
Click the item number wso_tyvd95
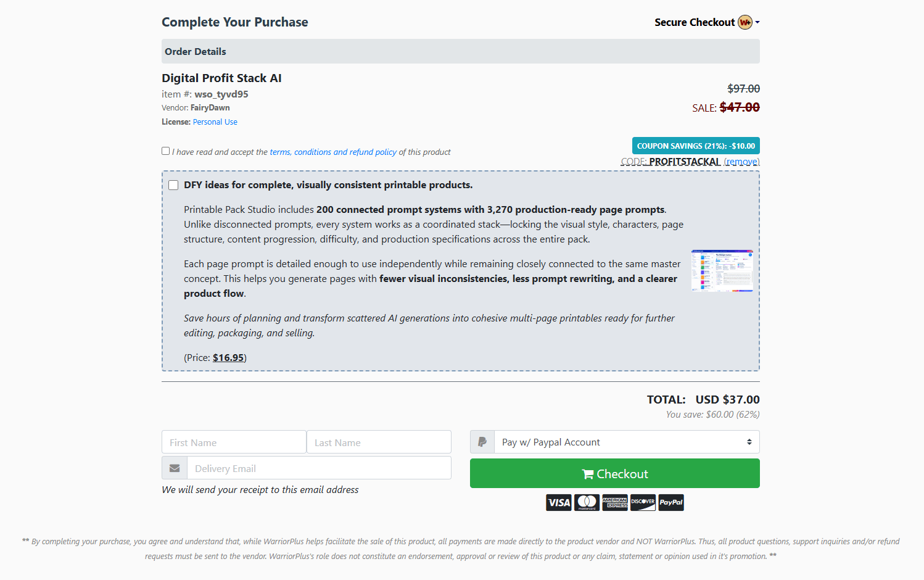pyautogui.click(x=221, y=94)
